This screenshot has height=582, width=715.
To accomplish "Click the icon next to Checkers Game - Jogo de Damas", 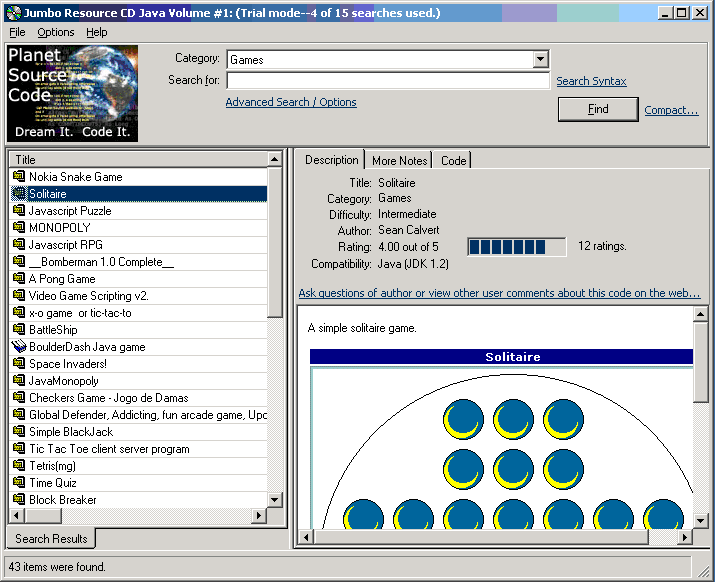I will point(19,397).
